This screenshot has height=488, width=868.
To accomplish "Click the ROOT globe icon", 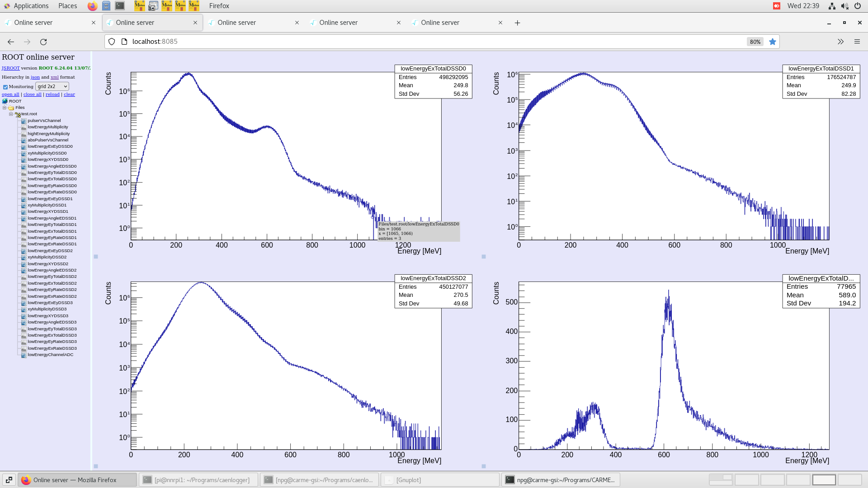I will tap(5, 101).
